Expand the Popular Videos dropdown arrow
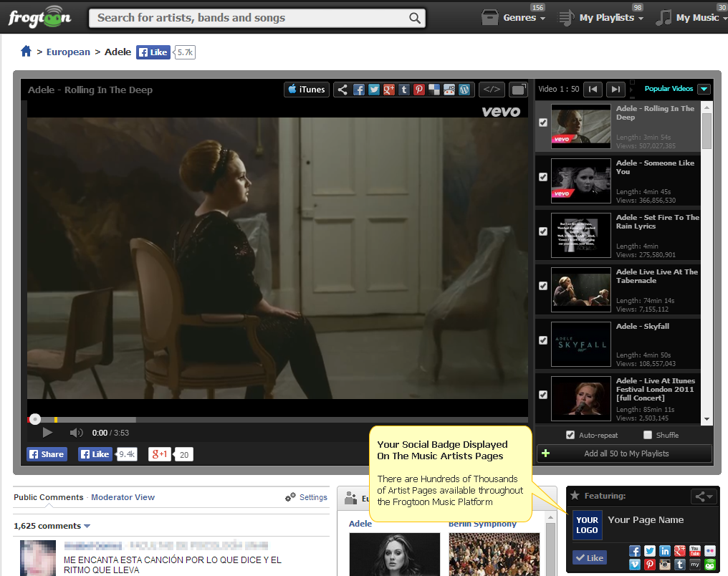728x576 pixels. [x=704, y=89]
